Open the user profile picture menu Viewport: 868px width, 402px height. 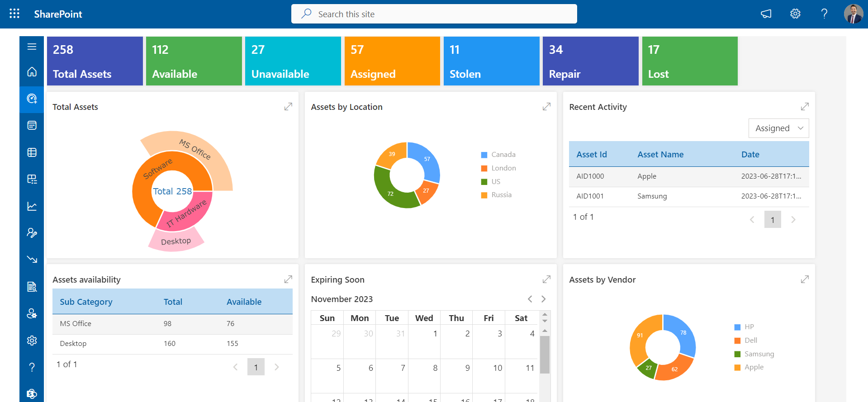pos(854,14)
